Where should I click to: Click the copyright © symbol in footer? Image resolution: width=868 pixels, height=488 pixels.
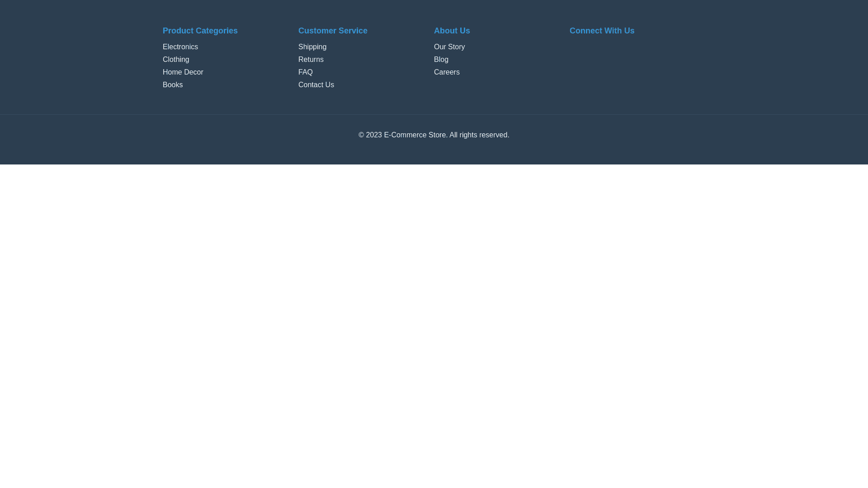[x=361, y=135]
